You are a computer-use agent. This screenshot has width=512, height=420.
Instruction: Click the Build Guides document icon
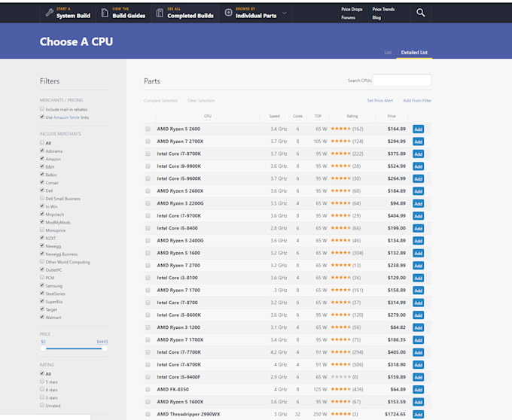104,13
